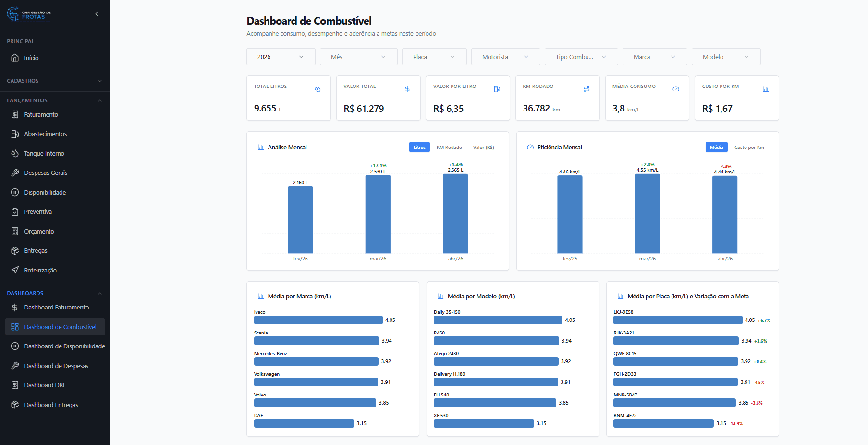Viewport: 868px width, 445px height.
Task: Click the mar/26 bar in Análise Mensal
Action: coord(378,214)
